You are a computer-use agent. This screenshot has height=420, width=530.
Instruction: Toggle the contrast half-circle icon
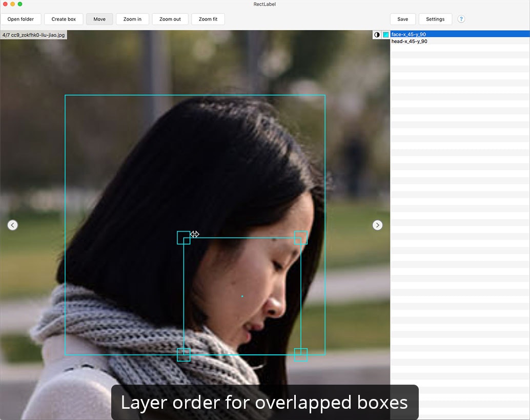tap(377, 34)
